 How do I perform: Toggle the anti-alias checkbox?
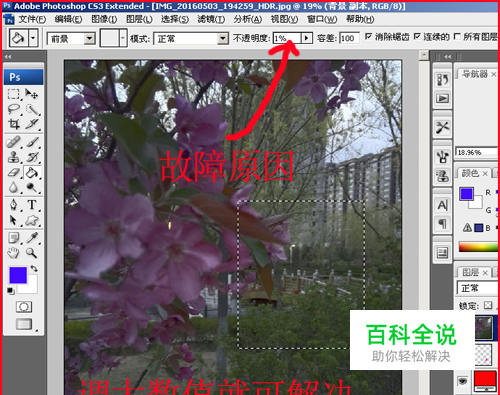[x=368, y=36]
